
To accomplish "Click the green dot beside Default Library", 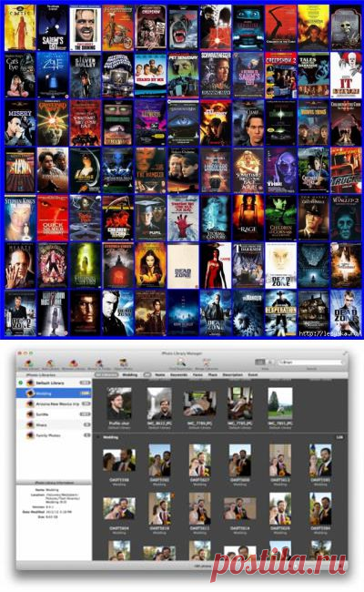I will 20,383.
